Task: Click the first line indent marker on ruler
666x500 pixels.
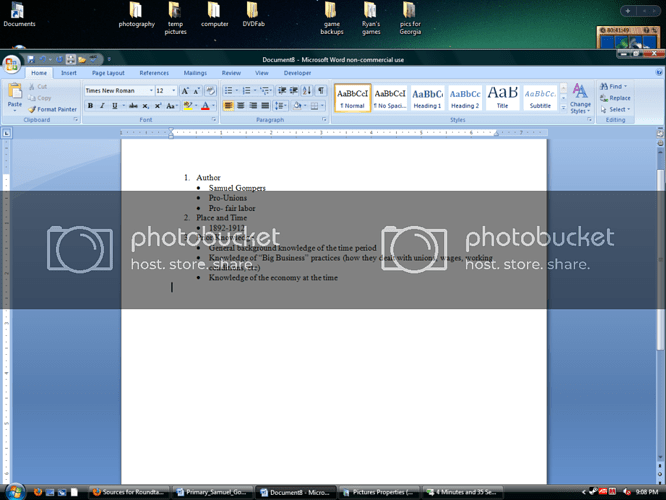Action: coord(171,130)
